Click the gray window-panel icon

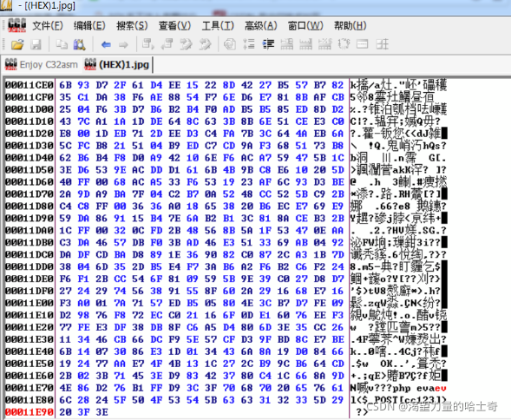point(363,43)
